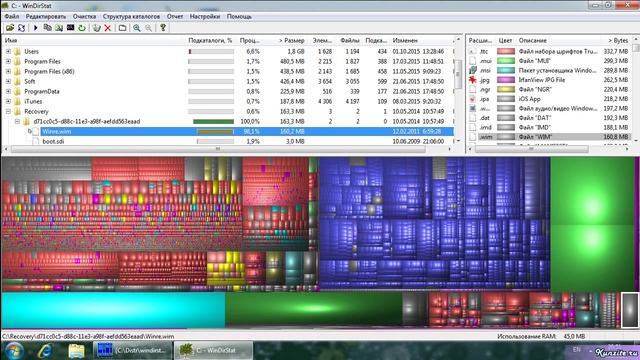640x360 pixels.
Task: Click the large cyan treemap block
Action: 113,310
